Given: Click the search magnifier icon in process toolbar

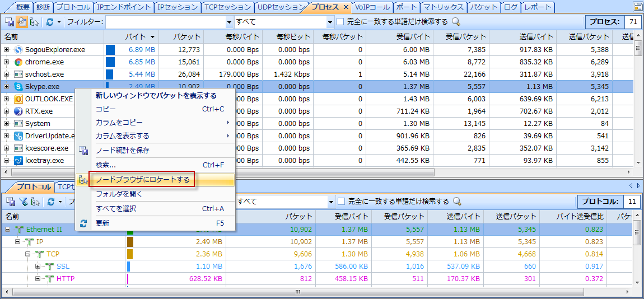Looking at the screenshot, I should point(456,22).
